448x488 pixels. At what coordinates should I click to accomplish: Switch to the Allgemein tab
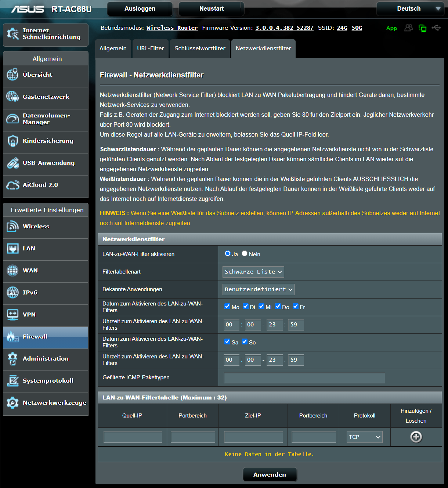(113, 48)
